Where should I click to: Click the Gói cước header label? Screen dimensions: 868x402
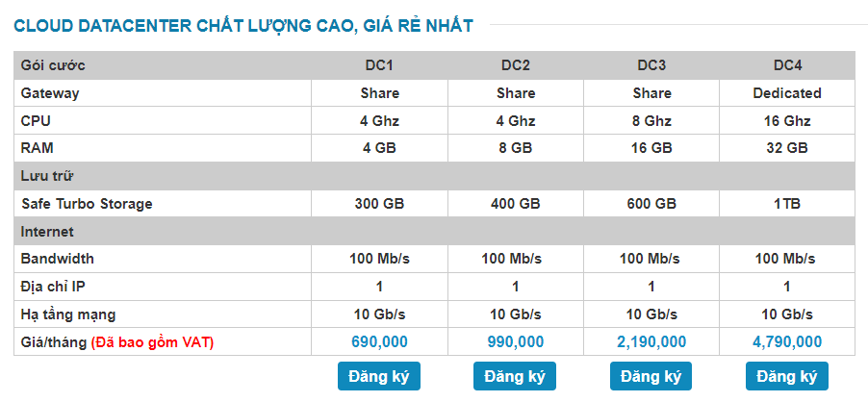[x=53, y=65]
